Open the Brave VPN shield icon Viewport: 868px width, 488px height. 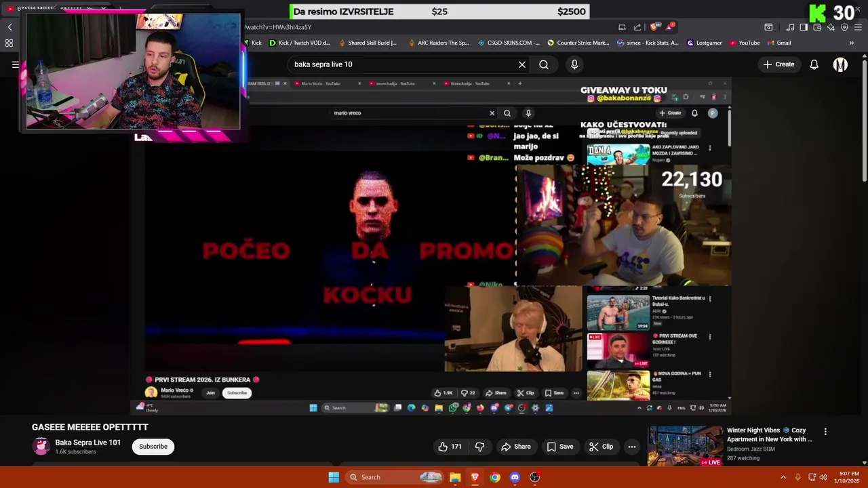[844, 27]
